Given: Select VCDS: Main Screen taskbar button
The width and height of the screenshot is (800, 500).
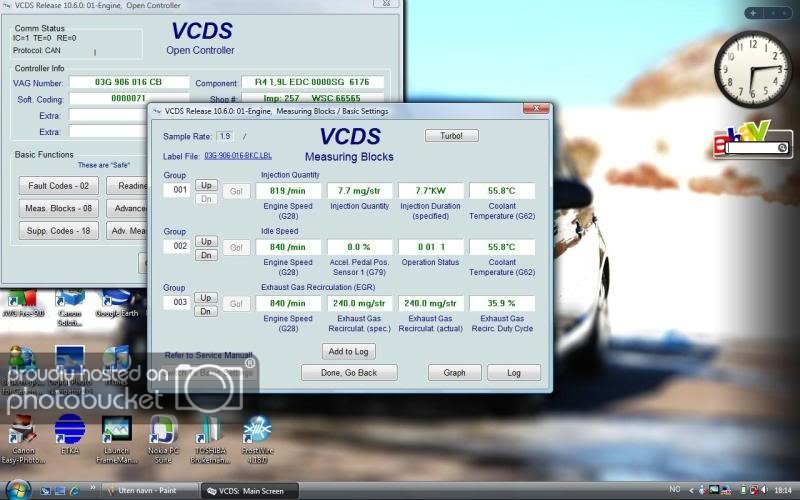Looking at the screenshot, I should click(250, 490).
